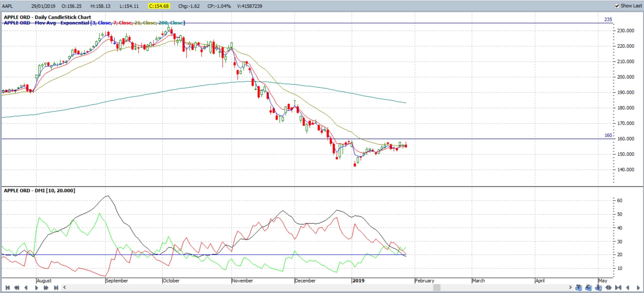Viewport: 644px width, 293px height.
Task: Click the blue tray icon with exclamation mark
Action: coord(598,287)
